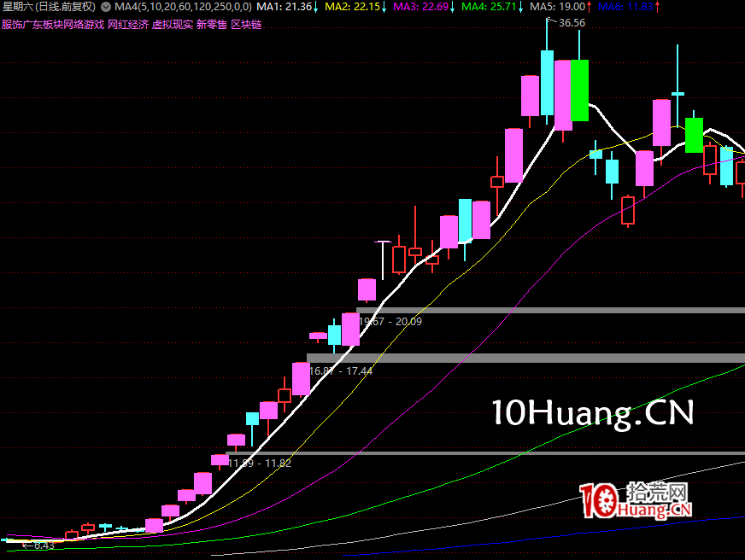Viewport: 745px width, 560px height.
Task: Open the 区块链 concept tag
Action: click(246, 25)
